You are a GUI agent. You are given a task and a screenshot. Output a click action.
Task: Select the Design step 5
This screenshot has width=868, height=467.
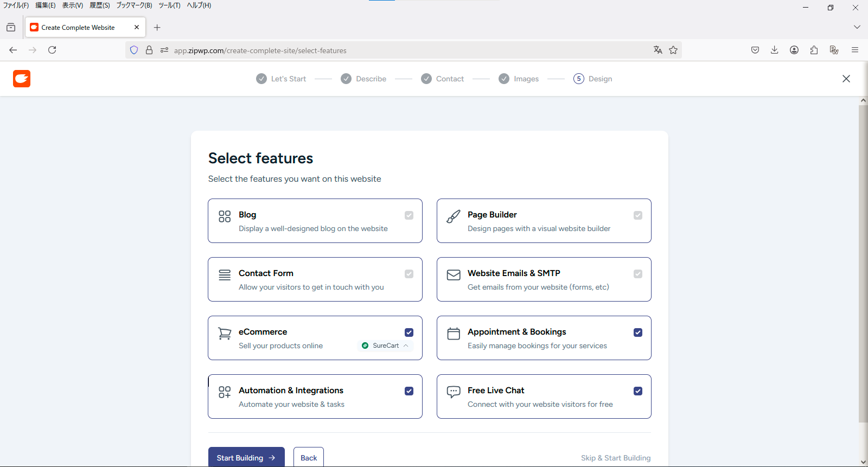(x=592, y=79)
